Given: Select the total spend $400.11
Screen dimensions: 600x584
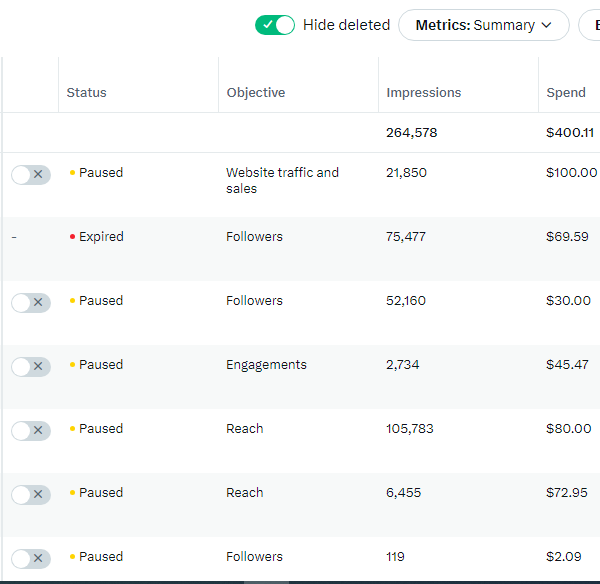Looking at the screenshot, I should [x=570, y=133].
